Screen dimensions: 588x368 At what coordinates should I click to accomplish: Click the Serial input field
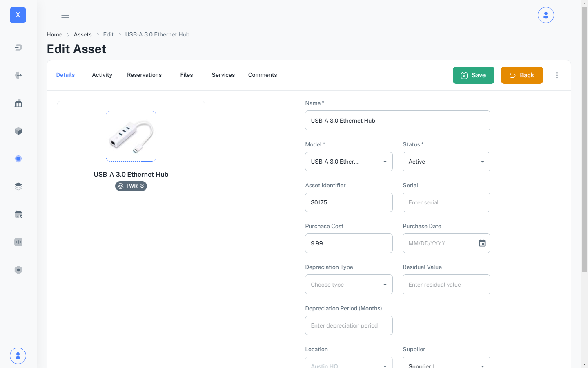446,202
